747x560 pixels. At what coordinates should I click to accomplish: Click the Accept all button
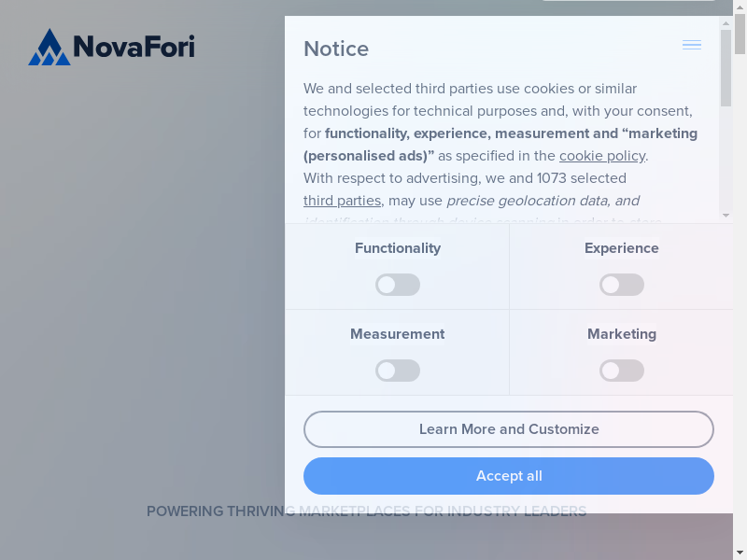coord(509,476)
